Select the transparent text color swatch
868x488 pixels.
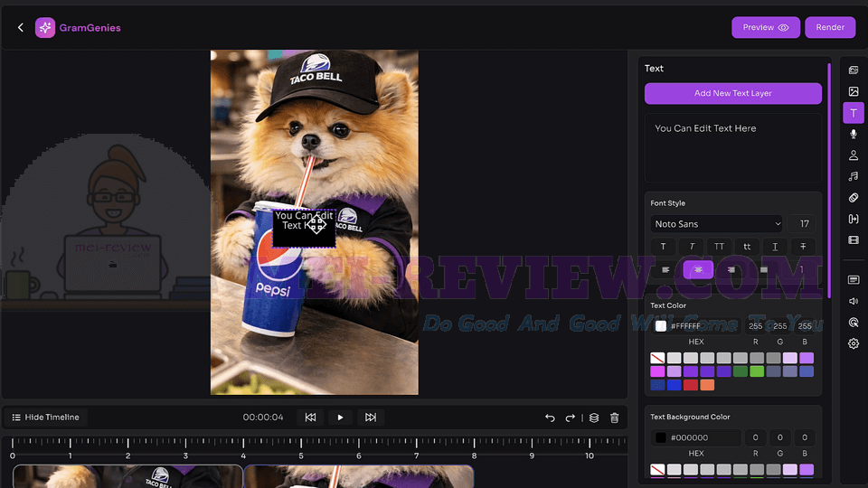(x=657, y=358)
